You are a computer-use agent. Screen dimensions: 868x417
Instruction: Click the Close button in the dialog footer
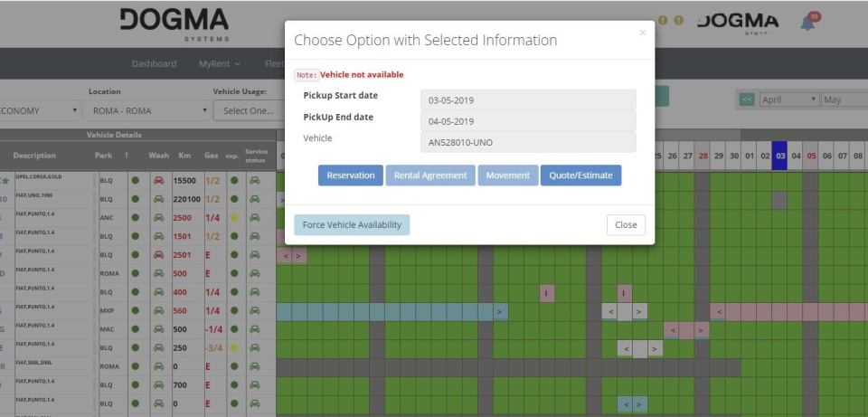[626, 225]
